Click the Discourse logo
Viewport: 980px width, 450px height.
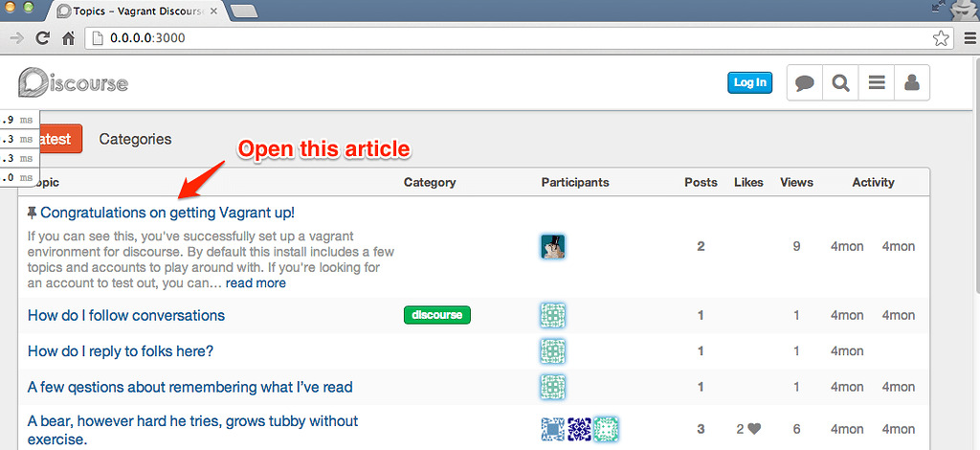click(74, 83)
